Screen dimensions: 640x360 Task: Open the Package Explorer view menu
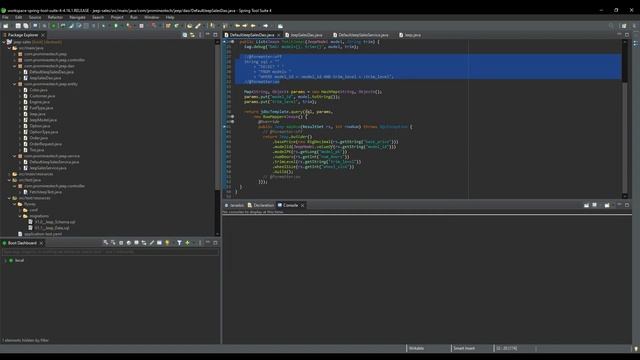coord(200,35)
